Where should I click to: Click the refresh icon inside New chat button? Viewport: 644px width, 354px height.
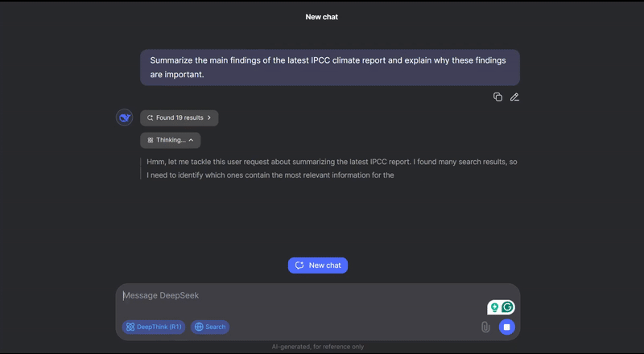point(299,265)
